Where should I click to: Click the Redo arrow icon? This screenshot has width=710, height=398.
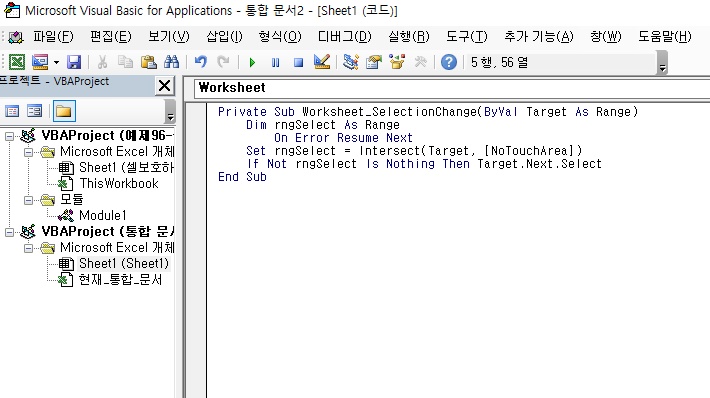[223, 62]
